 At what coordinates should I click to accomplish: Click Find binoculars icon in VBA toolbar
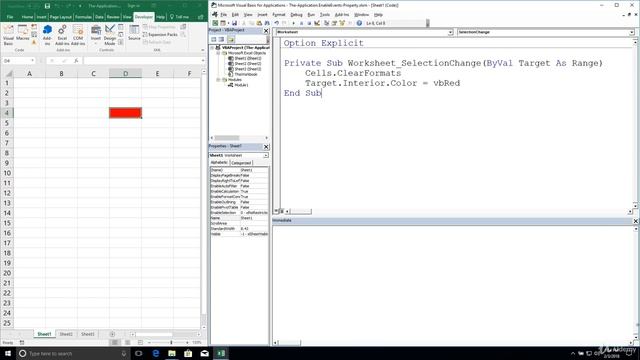pyautogui.click(x=267, y=23)
